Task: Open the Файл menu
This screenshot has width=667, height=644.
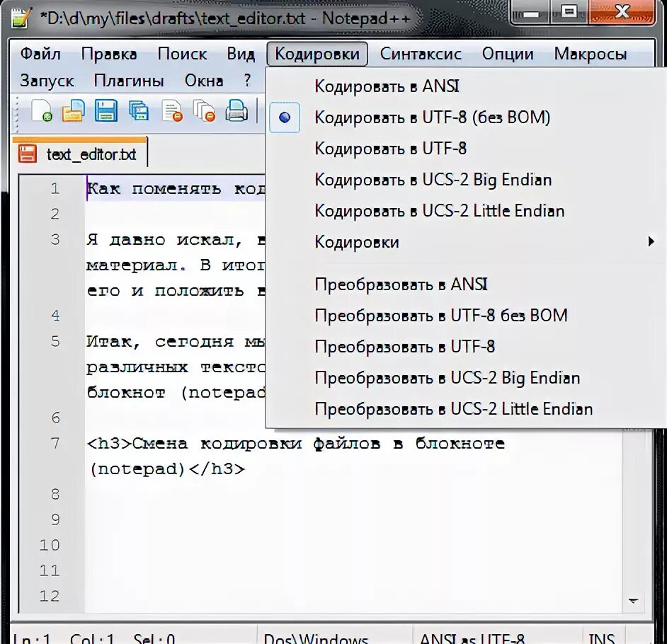Action: 40,54
